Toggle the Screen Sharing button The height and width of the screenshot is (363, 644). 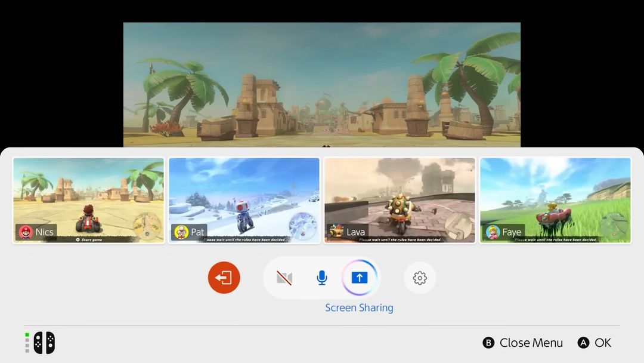pos(360,278)
